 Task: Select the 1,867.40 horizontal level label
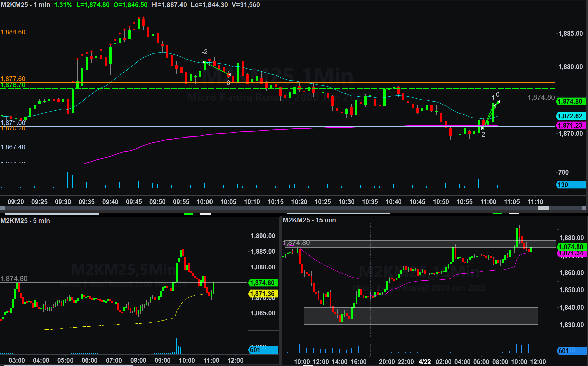tap(13, 147)
